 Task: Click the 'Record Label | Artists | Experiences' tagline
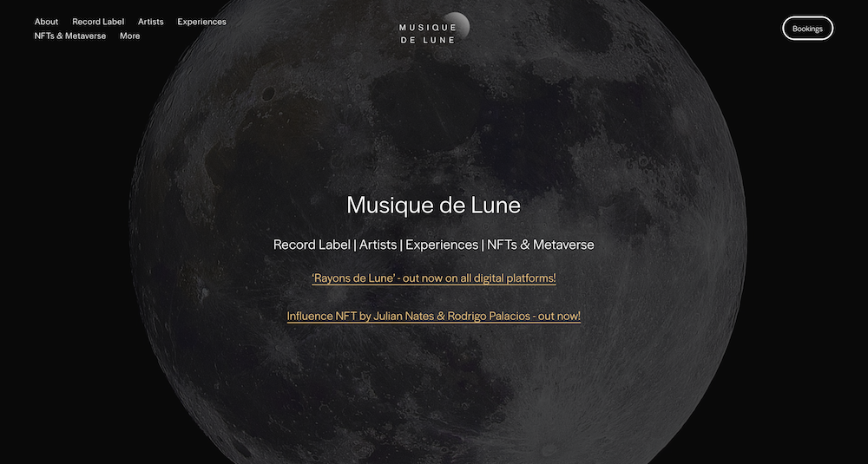coord(433,245)
